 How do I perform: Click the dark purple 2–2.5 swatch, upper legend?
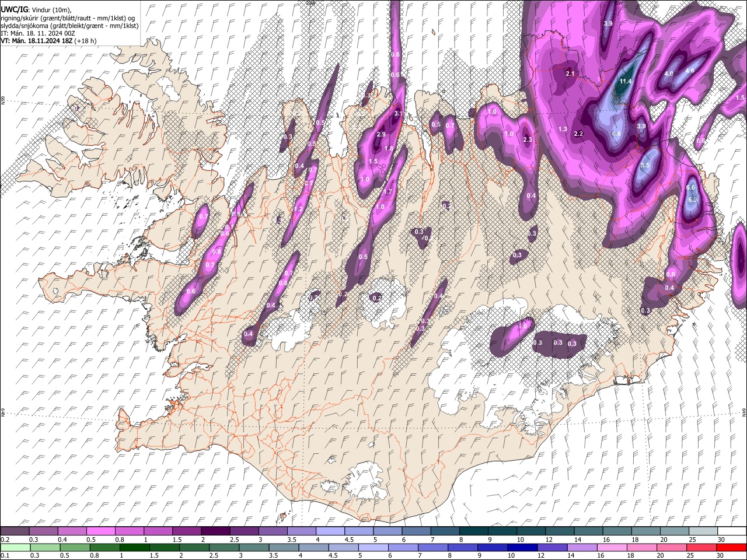pyautogui.click(x=215, y=531)
